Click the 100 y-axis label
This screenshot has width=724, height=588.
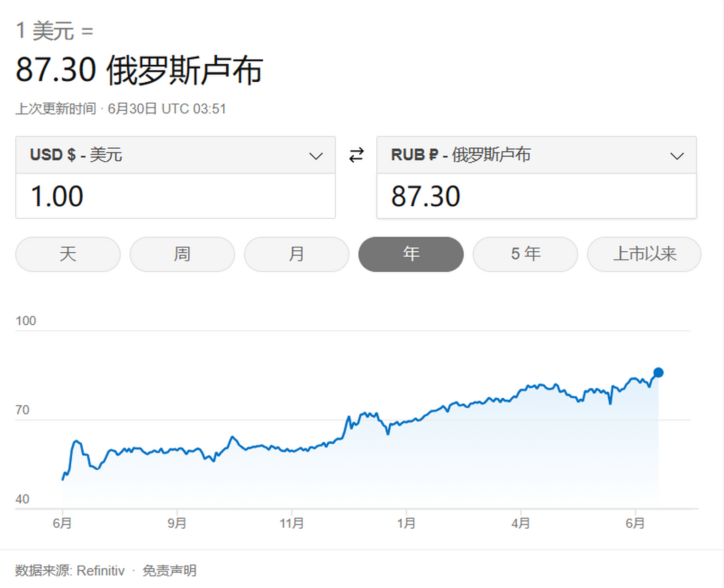(26, 321)
